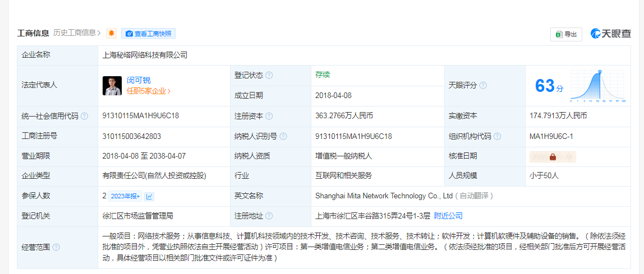
Task: Click legal representative's profile photo
Action: click(x=112, y=85)
